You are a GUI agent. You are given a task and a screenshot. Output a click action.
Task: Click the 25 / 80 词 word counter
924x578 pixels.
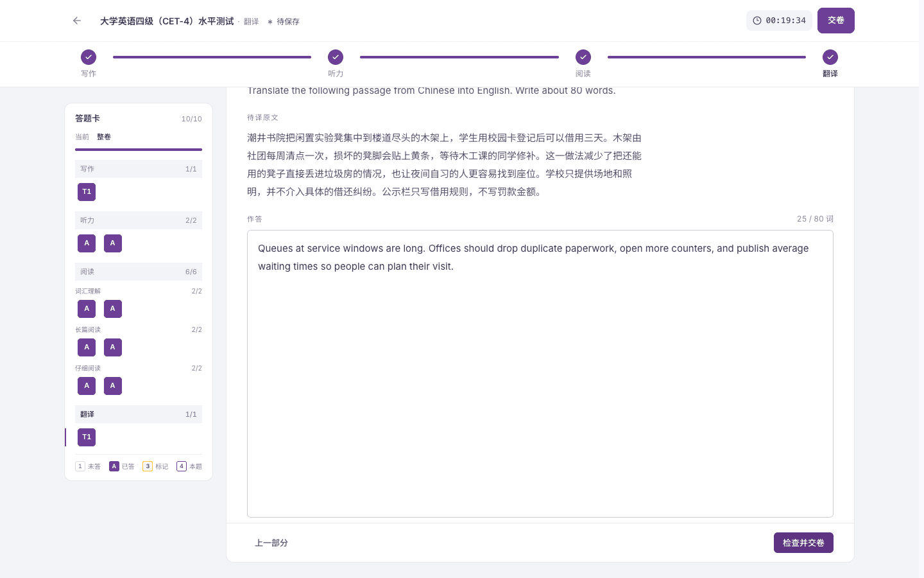(815, 219)
